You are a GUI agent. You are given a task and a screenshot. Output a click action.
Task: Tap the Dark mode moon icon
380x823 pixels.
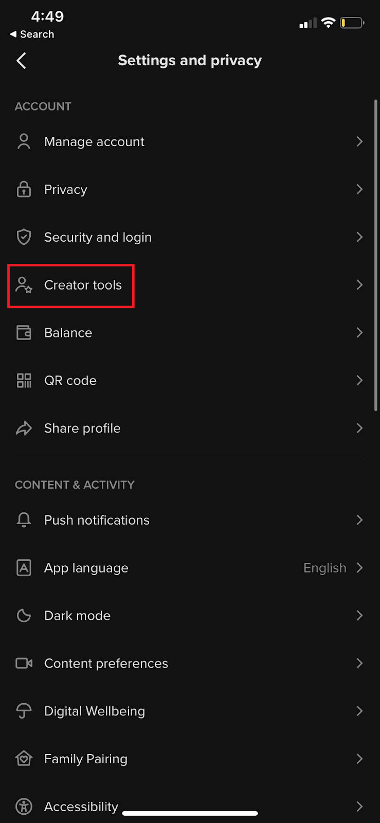tap(24, 616)
